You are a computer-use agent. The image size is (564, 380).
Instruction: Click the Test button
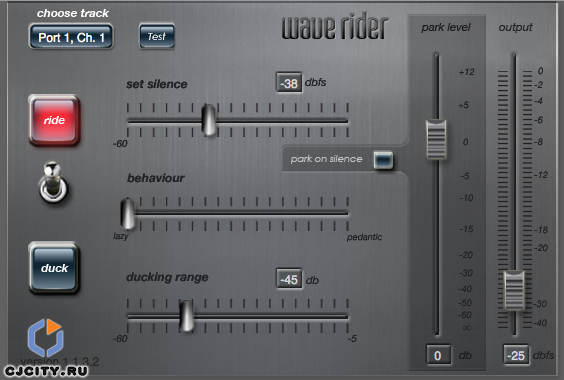pos(157,36)
